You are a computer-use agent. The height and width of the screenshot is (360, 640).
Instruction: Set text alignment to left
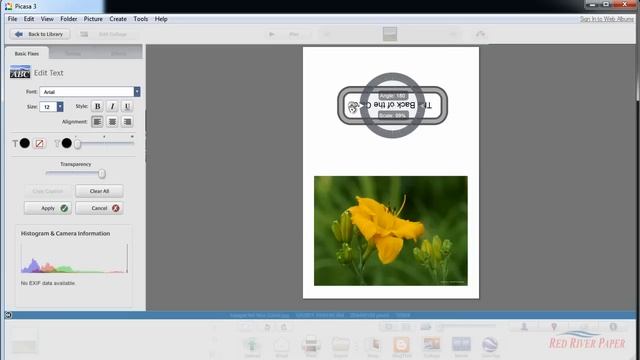tap(97, 122)
